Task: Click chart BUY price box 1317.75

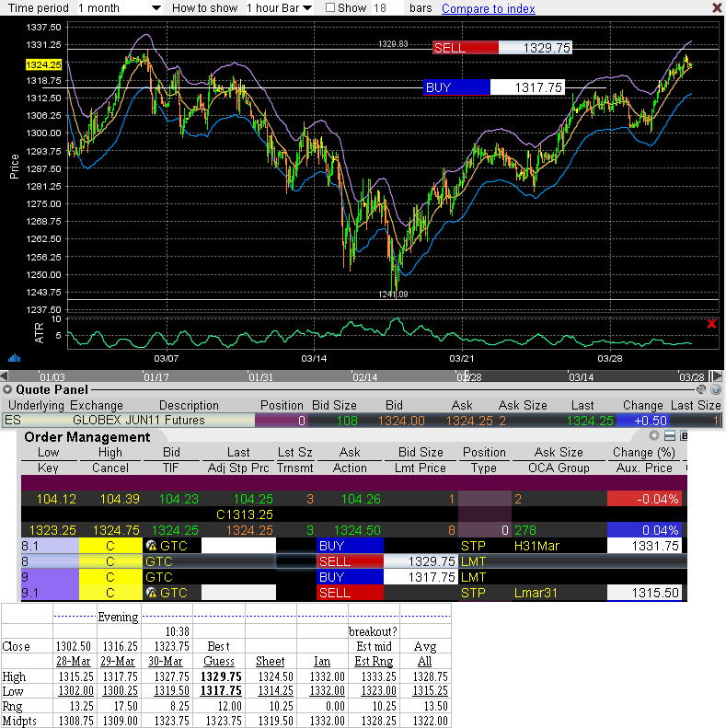Action: [x=527, y=87]
